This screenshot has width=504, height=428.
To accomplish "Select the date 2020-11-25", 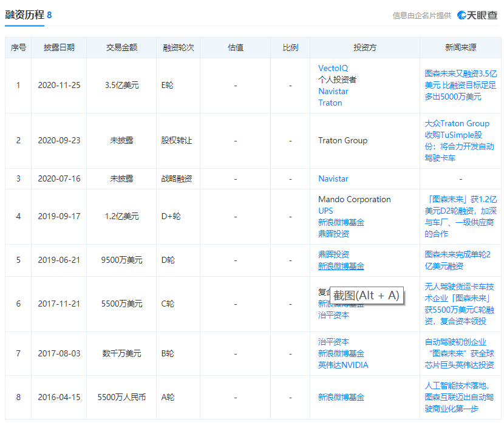I will 59,85.
